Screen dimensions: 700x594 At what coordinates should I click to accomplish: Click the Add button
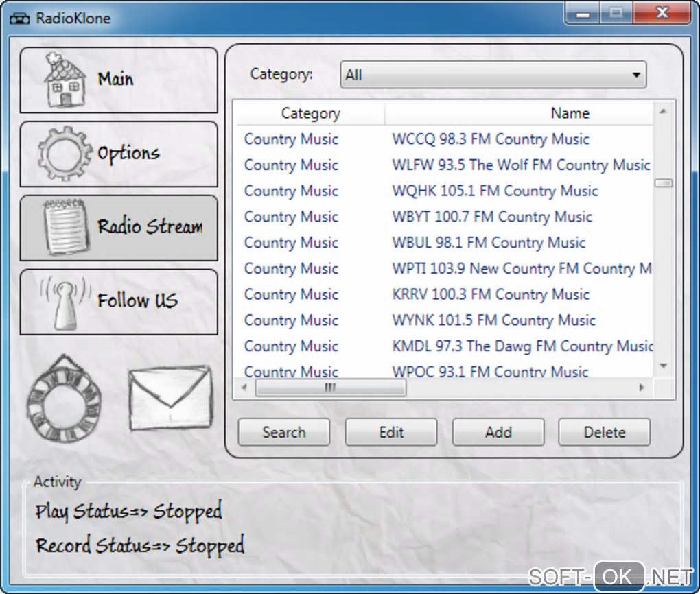point(498,432)
